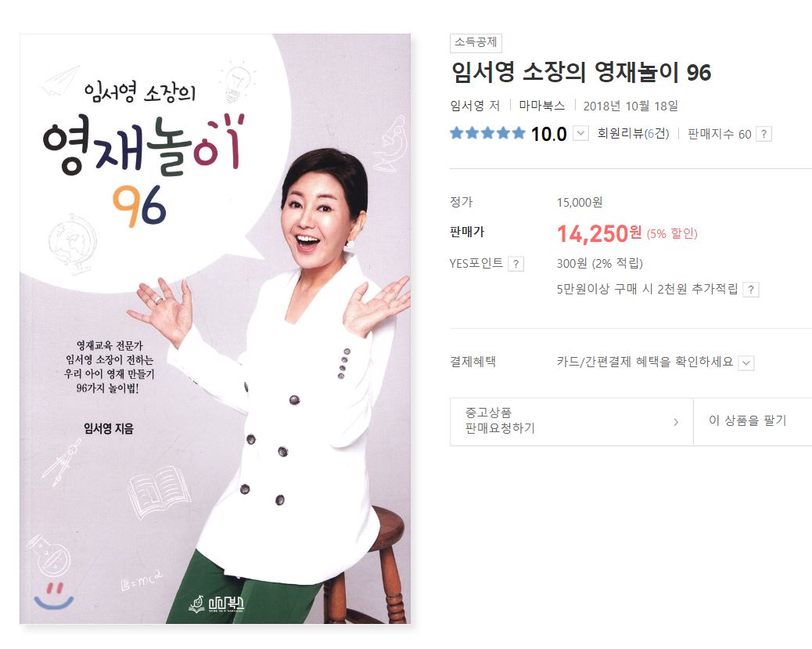The image size is (812, 649).
Task: Click the YES포인트 label
Action: (x=476, y=263)
